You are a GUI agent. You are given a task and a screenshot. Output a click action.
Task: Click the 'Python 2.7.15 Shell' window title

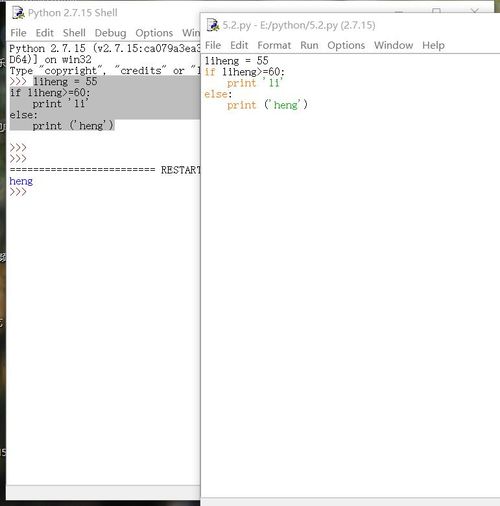pyautogui.click(x=73, y=13)
